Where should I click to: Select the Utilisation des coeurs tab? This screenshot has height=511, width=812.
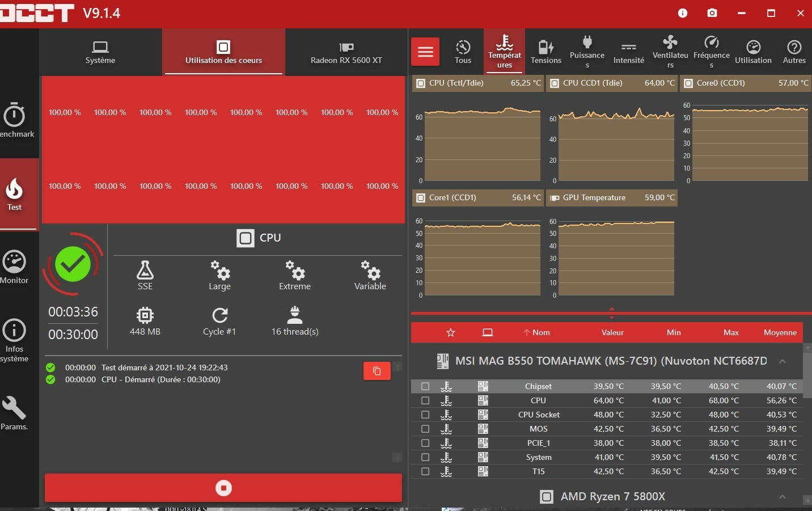click(223, 52)
